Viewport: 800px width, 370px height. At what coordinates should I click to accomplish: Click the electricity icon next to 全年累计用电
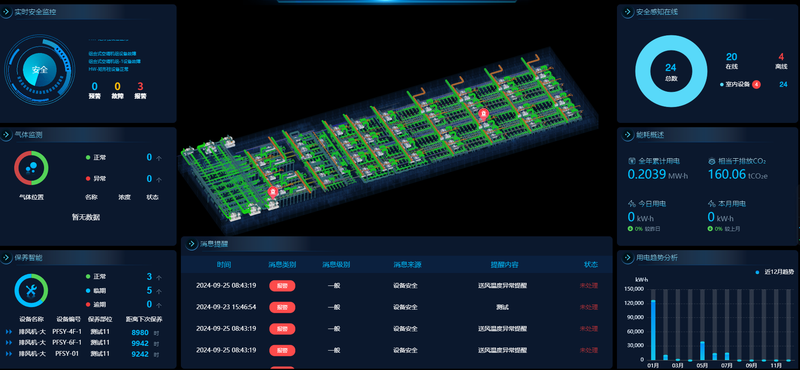pos(632,161)
